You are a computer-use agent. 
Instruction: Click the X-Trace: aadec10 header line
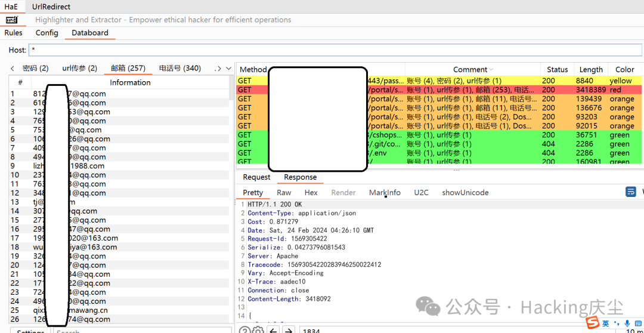277,282
